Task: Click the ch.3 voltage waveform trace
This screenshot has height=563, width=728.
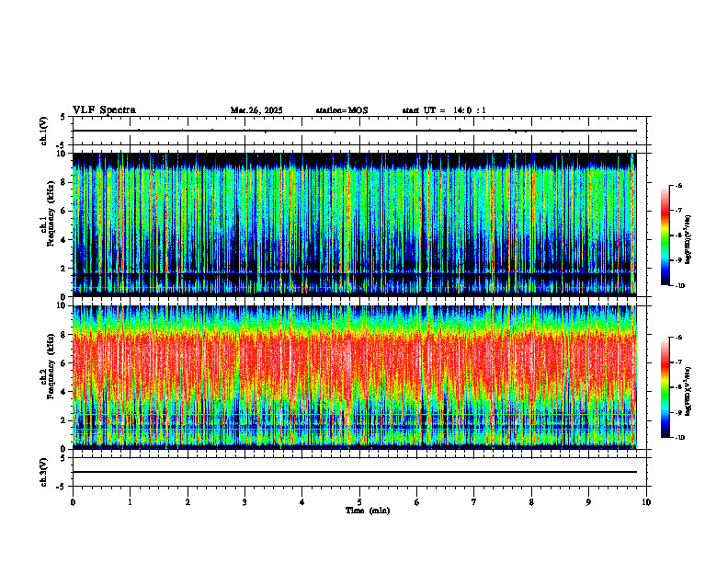Action: (x=354, y=472)
